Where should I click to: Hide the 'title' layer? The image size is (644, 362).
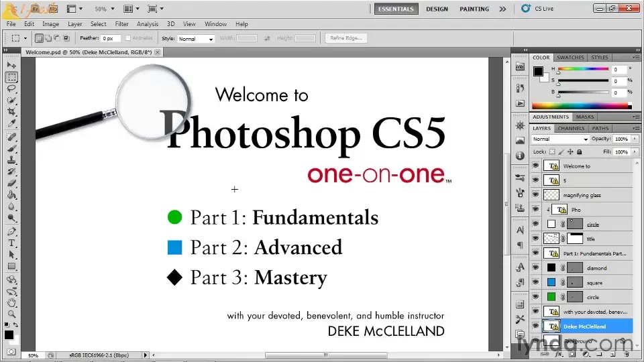(535, 238)
